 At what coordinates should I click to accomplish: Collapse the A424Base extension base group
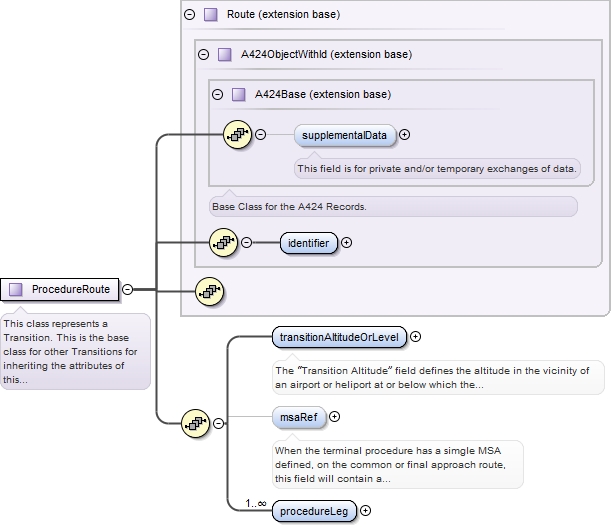pos(218,95)
